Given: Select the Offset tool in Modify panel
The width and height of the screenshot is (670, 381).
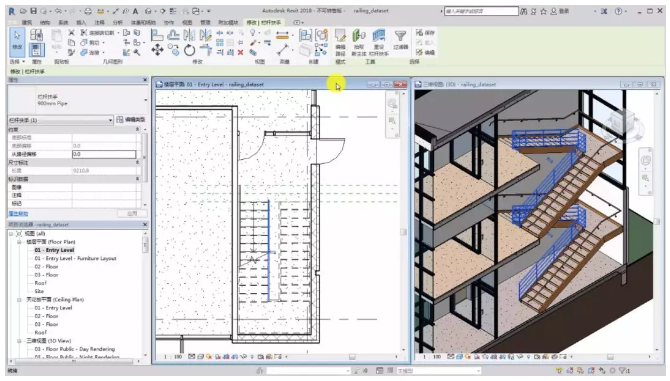Looking at the screenshot, I should click(x=173, y=35).
